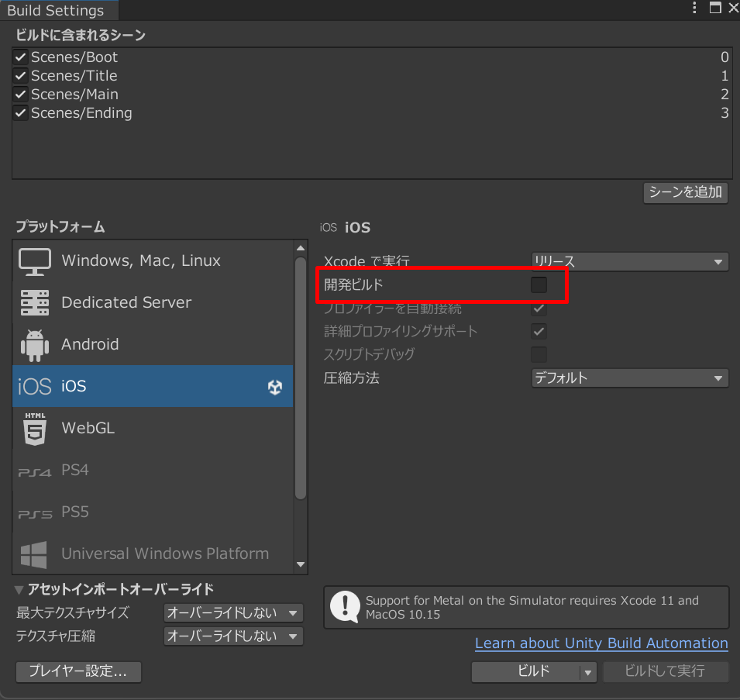
Task: Enable the 開発ビルド checkbox
Action: tap(539, 285)
